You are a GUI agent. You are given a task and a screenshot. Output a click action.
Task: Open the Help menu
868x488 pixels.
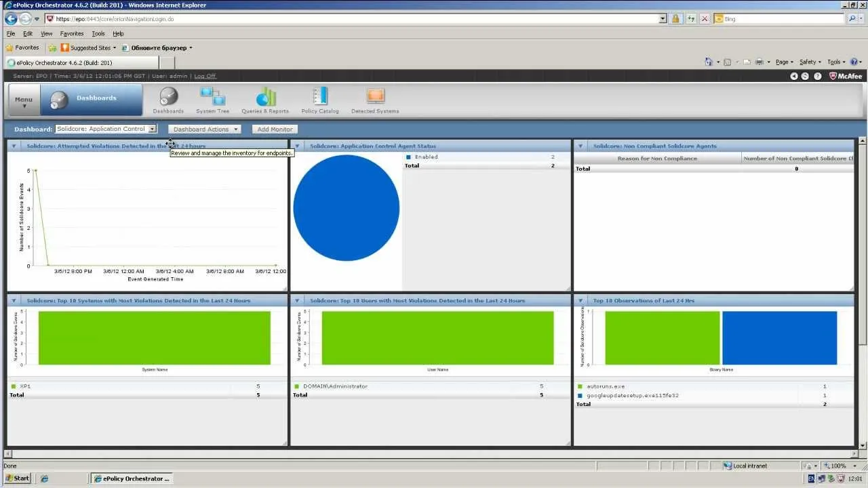pyautogui.click(x=118, y=33)
